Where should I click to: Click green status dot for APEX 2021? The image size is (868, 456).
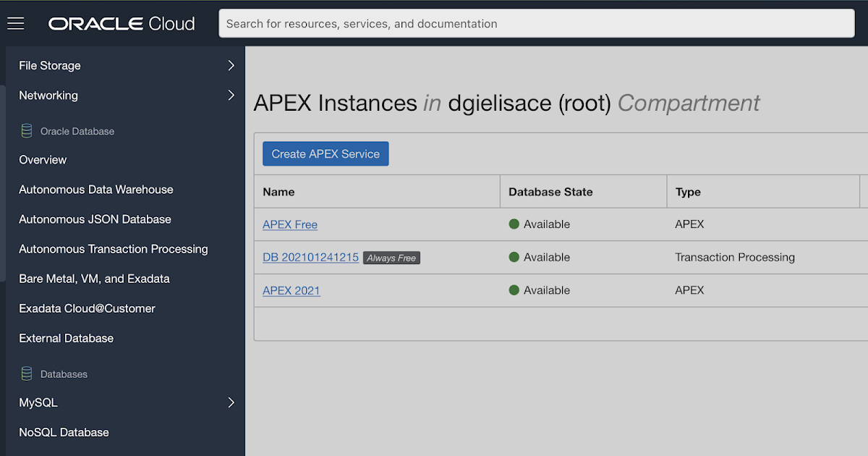[x=514, y=290]
